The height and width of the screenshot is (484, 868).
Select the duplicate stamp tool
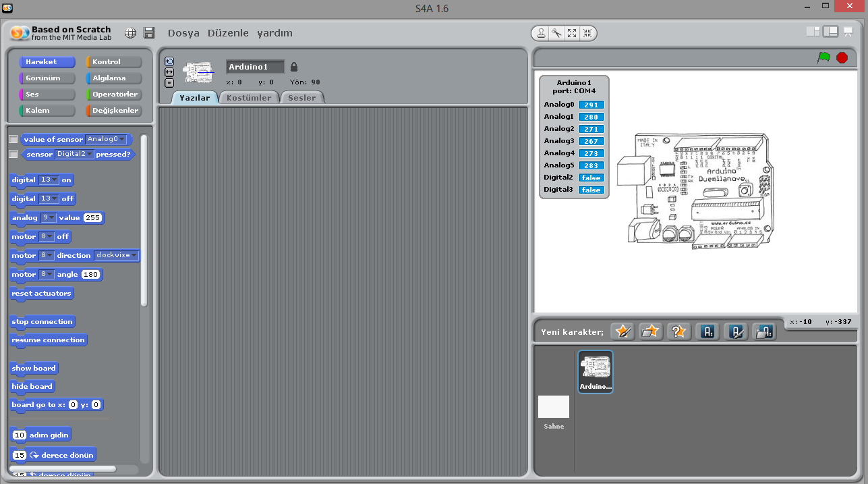[541, 32]
